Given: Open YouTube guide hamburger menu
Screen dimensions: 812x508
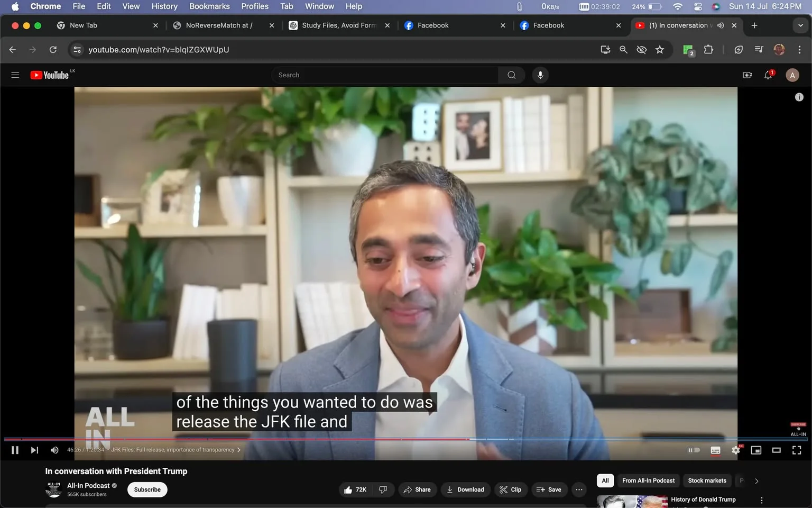Looking at the screenshot, I should 15,75.
